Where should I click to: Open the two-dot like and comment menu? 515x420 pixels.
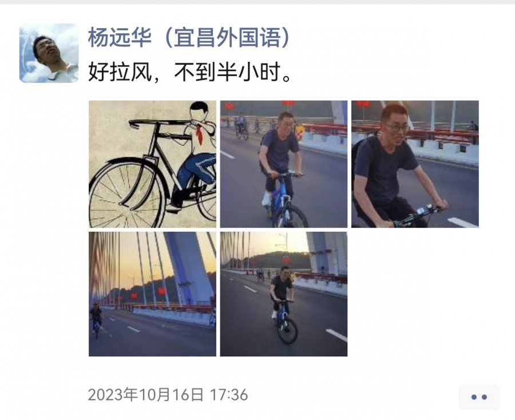(479, 397)
